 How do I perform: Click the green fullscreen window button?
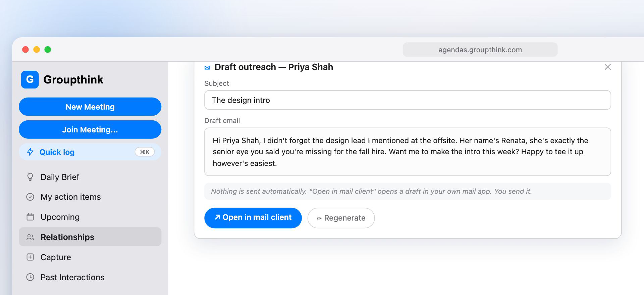tap(48, 50)
